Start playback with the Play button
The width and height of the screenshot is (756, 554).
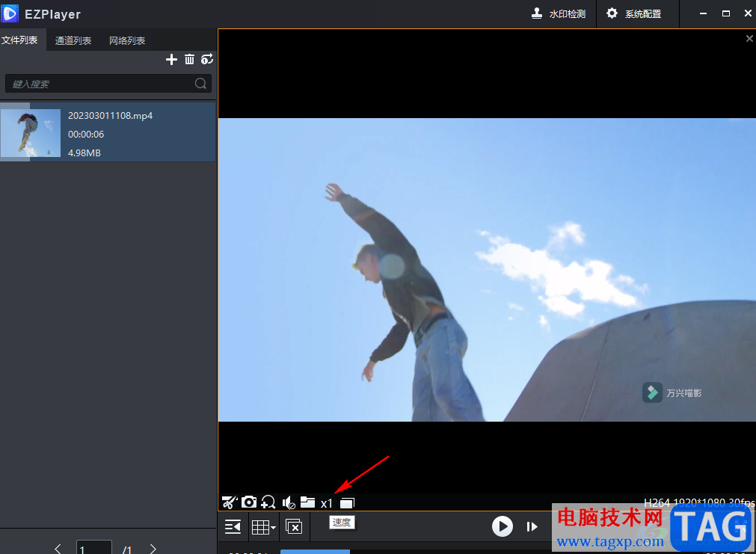pyautogui.click(x=503, y=526)
